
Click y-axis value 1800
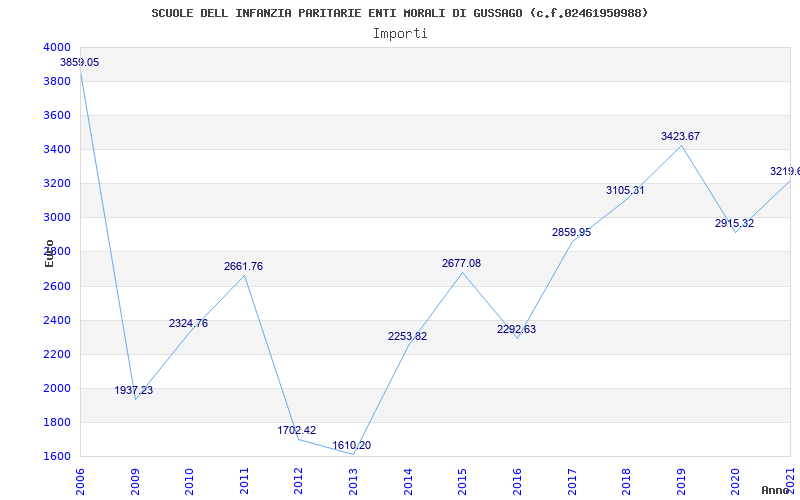59,422
